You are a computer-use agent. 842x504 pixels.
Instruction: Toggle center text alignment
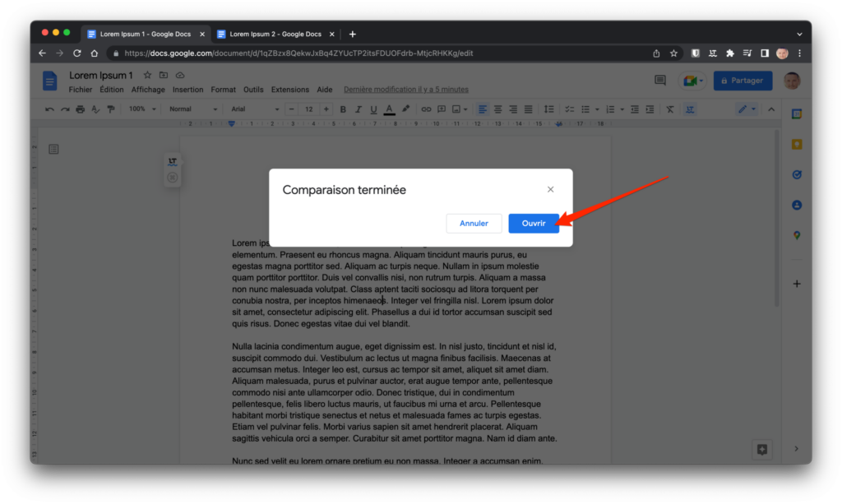pyautogui.click(x=497, y=109)
